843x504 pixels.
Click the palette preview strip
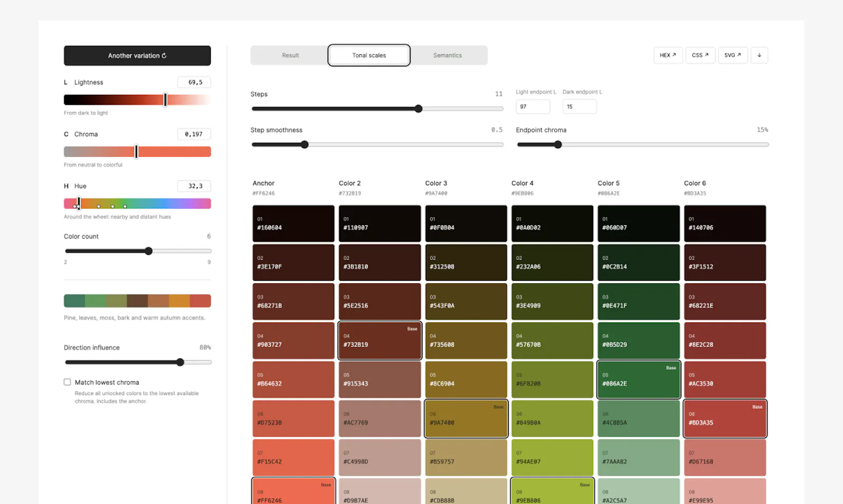tap(137, 301)
